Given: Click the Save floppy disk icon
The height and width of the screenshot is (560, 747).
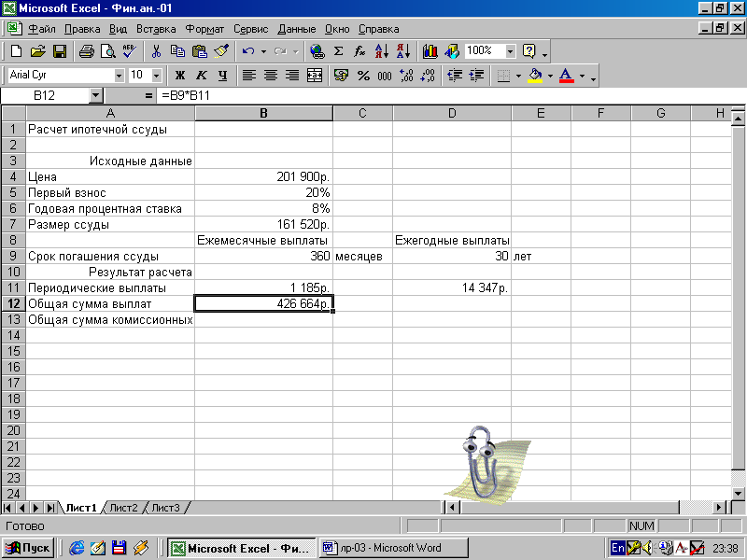Looking at the screenshot, I should (60, 51).
